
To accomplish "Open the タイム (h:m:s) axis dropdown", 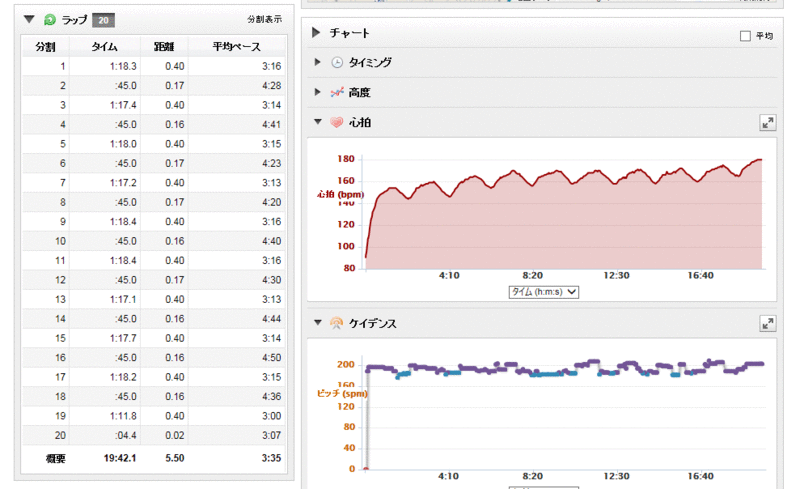I will click(544, 292).
